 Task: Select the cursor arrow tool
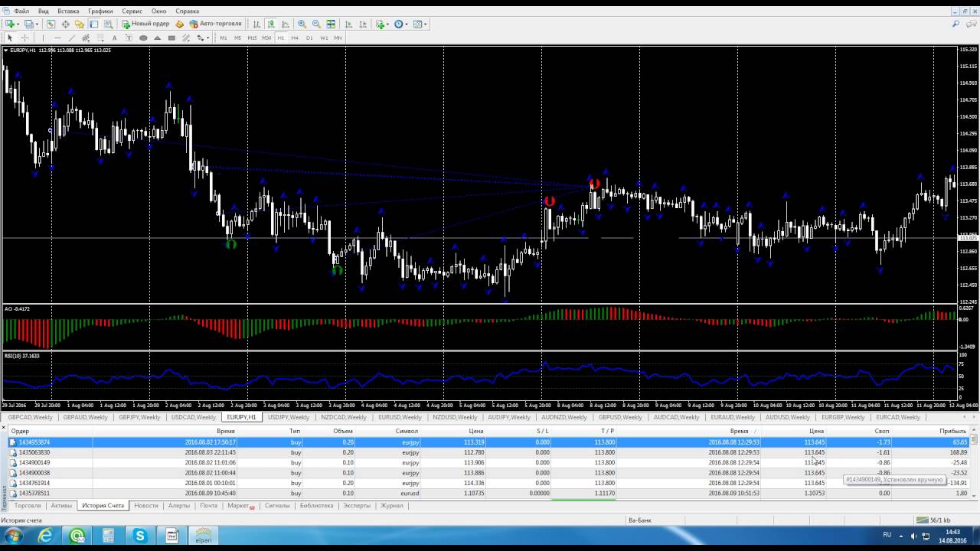10,37
